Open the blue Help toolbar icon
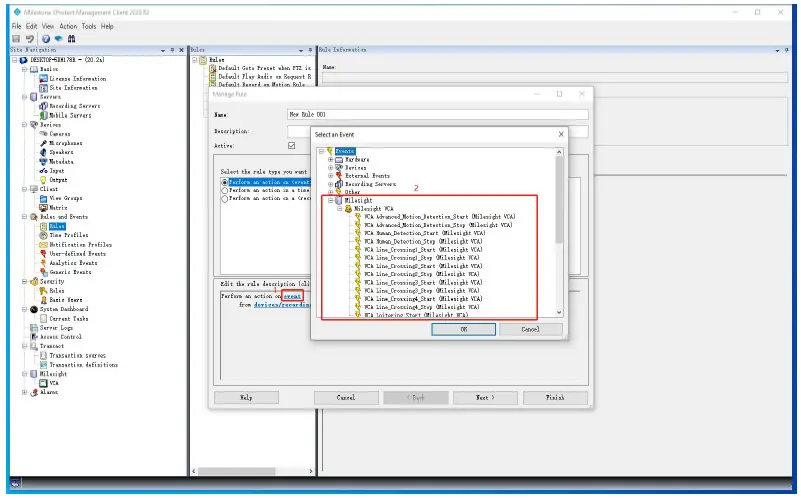Viewport: 801px width, 499px height. [46, 39]
